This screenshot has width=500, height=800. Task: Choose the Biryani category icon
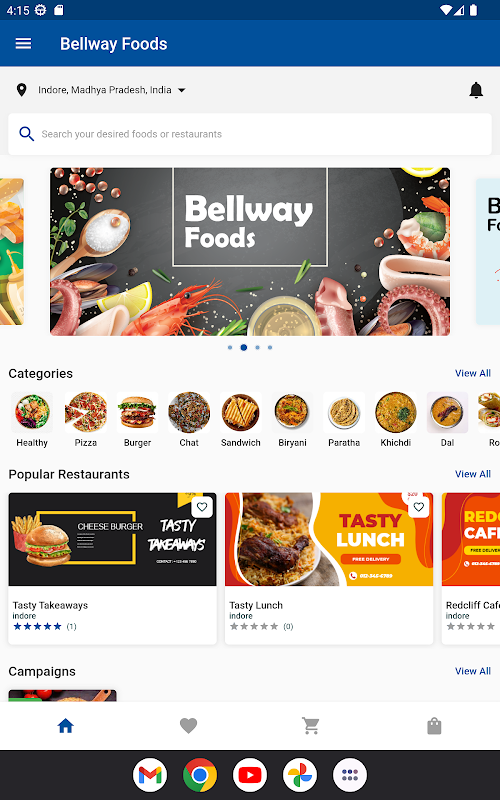(x=292, y=412)
